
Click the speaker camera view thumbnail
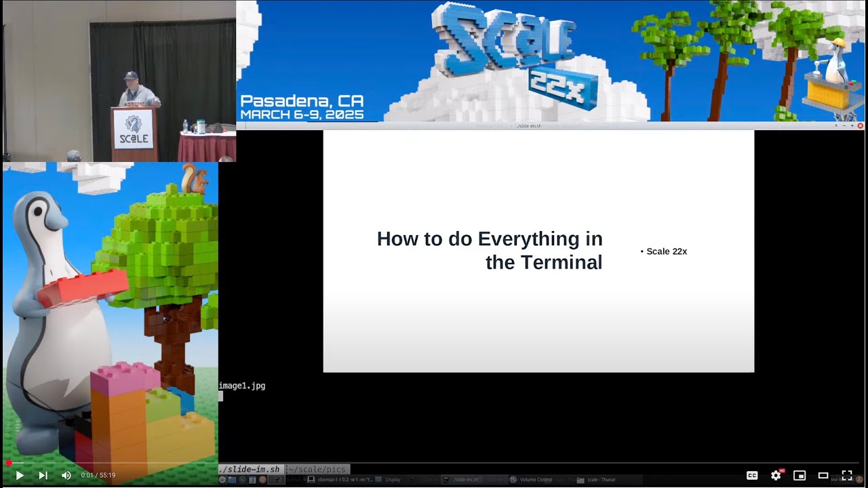pos(119,81)
